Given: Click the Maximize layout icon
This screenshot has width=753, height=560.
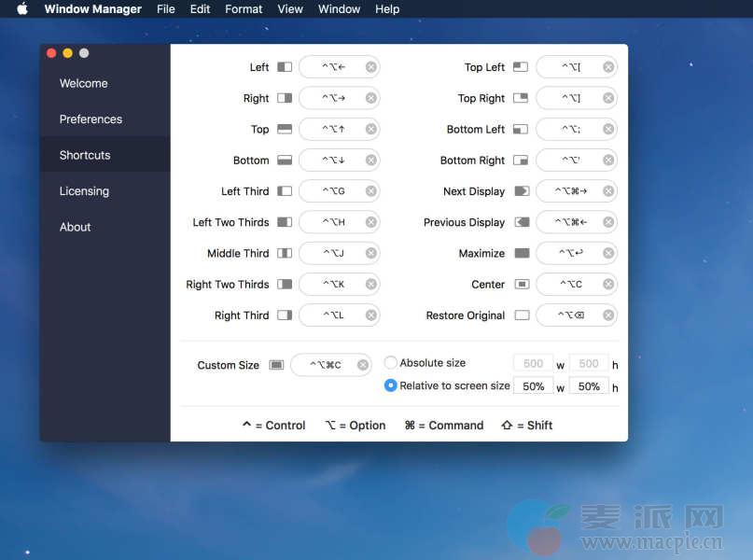Looking at the screenshot, I should point(522,253).
